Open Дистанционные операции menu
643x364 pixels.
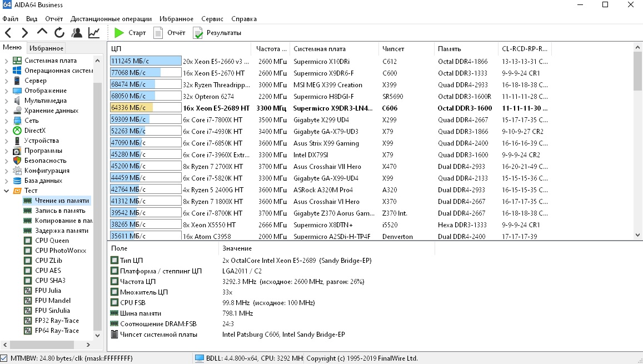point(111,19)
